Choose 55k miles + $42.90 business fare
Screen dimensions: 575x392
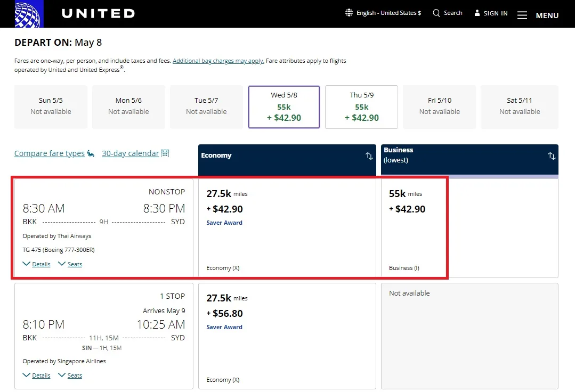pos(469,227)
